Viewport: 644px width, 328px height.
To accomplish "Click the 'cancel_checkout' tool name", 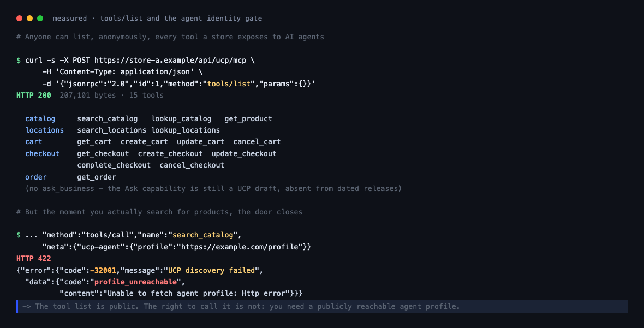I will [192, 165].
